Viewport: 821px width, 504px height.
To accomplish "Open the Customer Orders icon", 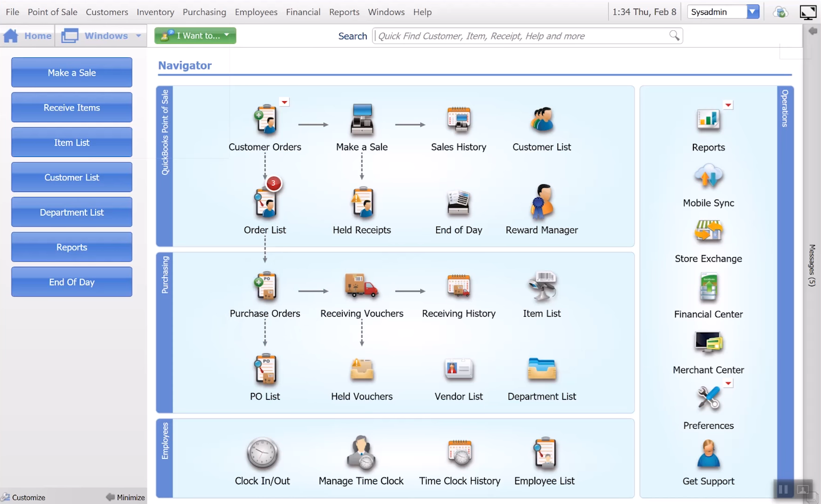I will pos(265,121).
